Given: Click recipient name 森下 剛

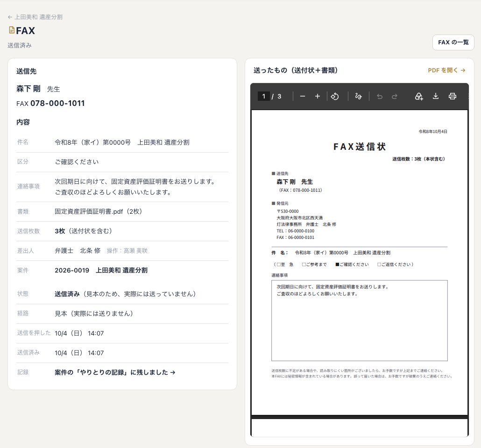Looking at the screenshot, I should pos(28,89).
